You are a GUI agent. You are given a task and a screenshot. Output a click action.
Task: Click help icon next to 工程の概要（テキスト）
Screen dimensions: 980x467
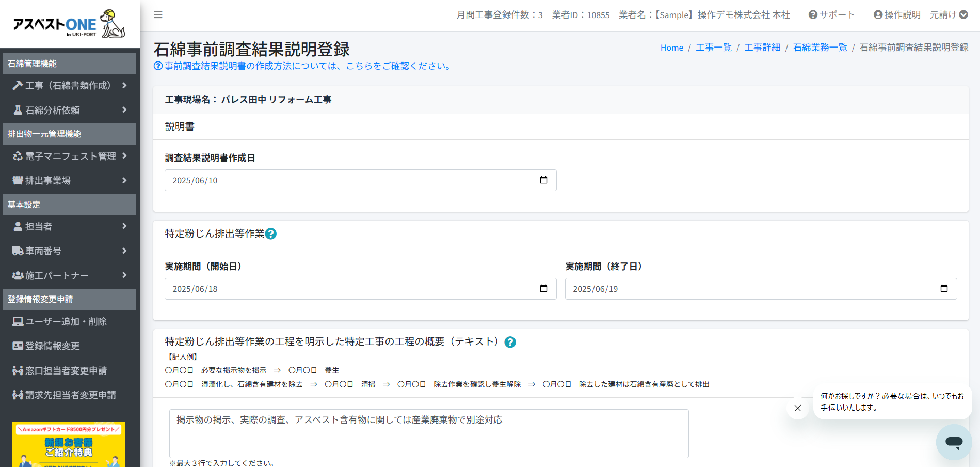(510, 342)
